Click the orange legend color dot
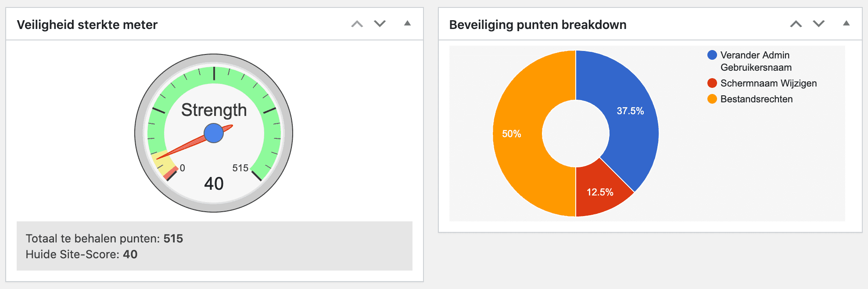 tap(712, 99)
